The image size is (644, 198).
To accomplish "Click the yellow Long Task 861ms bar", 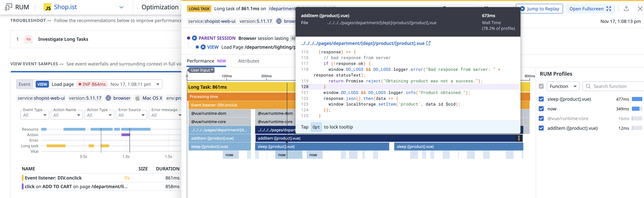I will click(238, 87).
